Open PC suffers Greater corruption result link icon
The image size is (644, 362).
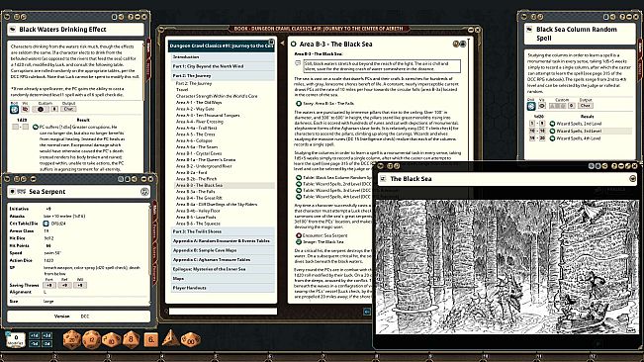[36, 128]
